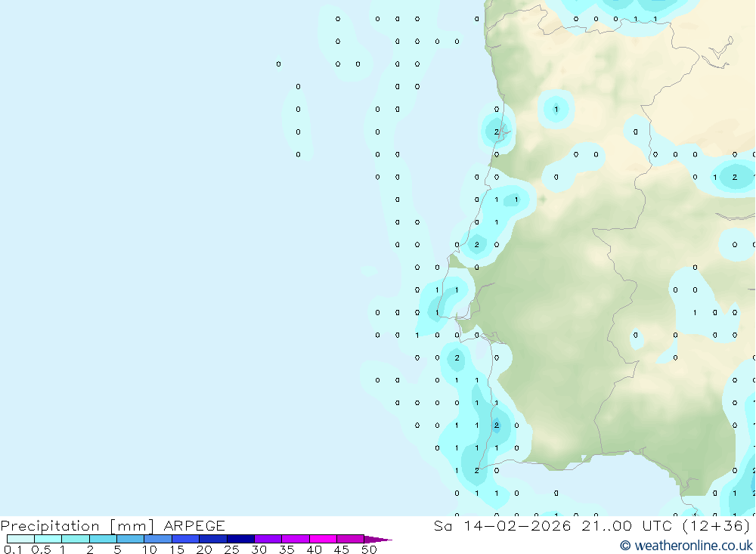Click the "ARPEGE" model name
The height and width of the screenshot is (554, 756).
click(x=194, y=525)
